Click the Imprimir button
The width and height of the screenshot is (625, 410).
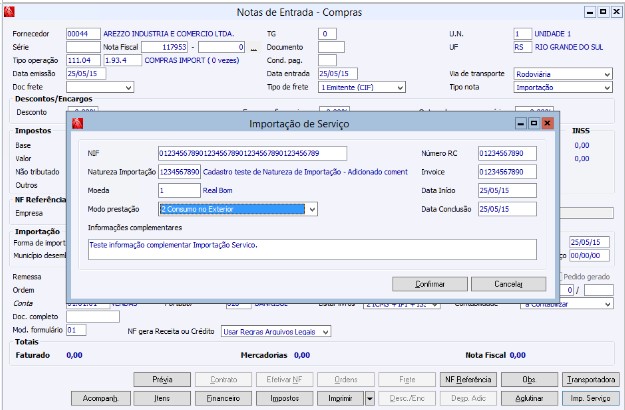tap(340, 398)
